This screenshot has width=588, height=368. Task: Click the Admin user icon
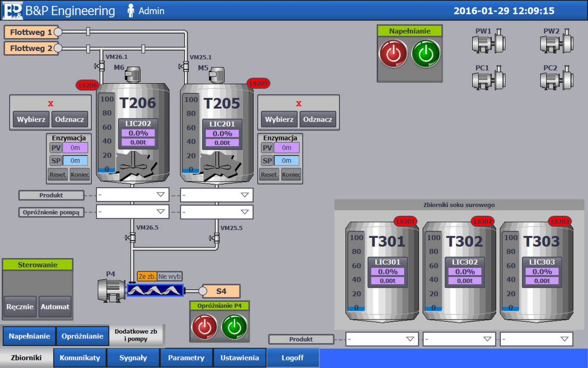click(x=130, y=11)
